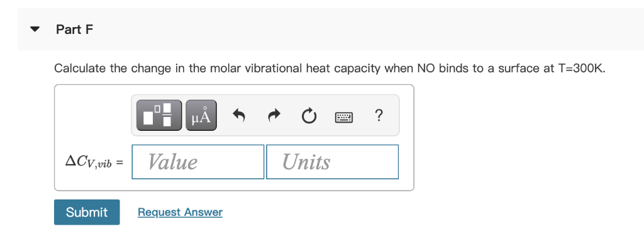Click the T=300K text in the question
This screenshot has width=644, height=246.
point(582,68)
